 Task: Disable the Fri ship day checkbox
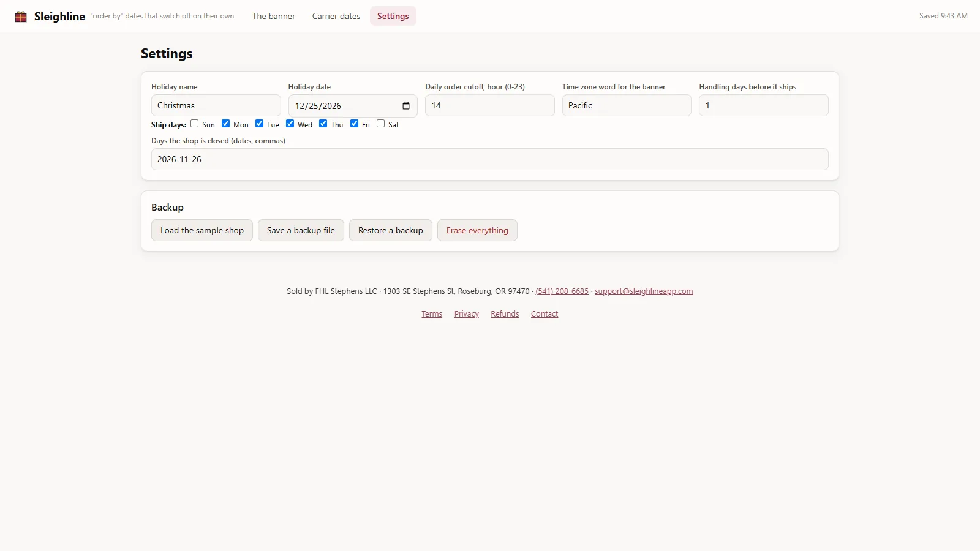(x=354, y=124)
